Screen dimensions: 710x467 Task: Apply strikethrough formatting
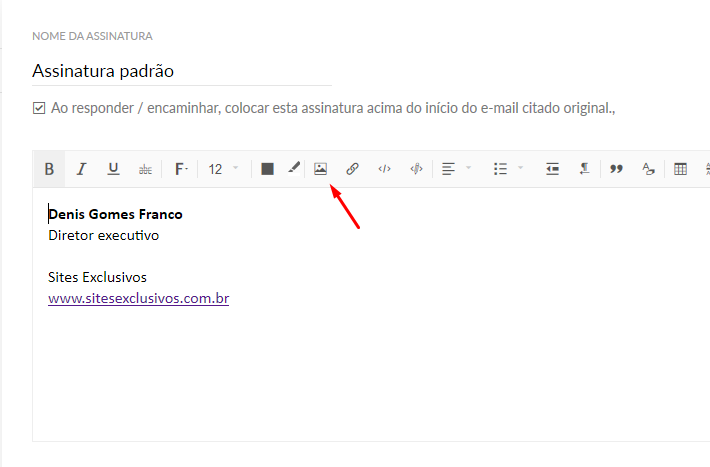click(145, 169)
